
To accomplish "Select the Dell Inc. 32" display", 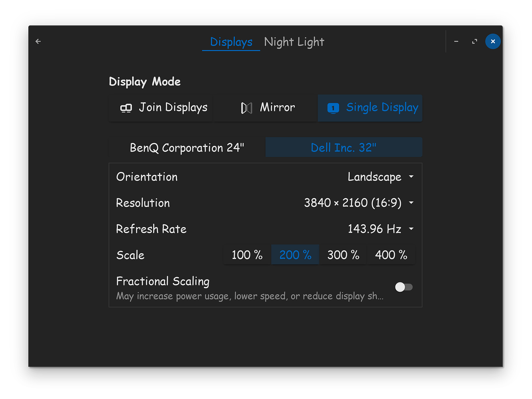I will click(x=343, y=147).
